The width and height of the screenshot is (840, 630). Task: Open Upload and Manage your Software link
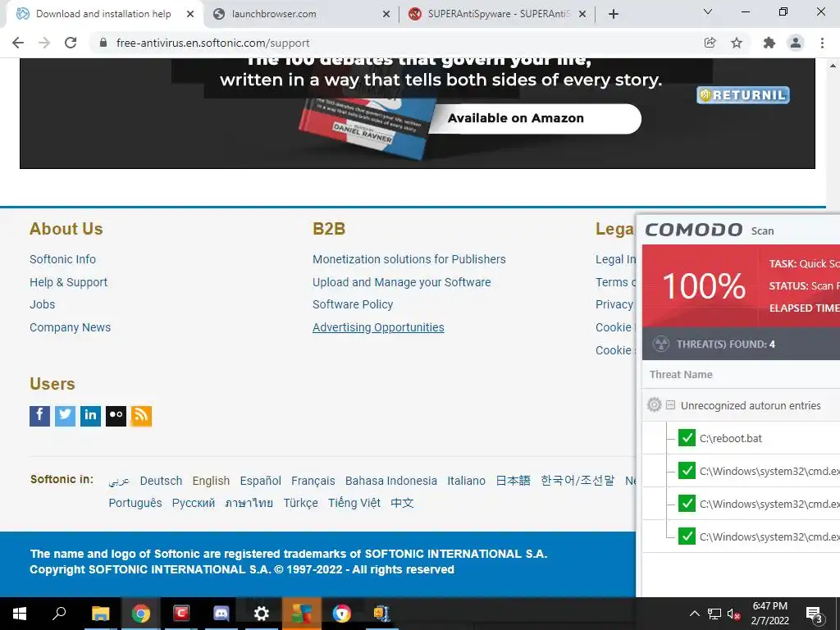401,282
